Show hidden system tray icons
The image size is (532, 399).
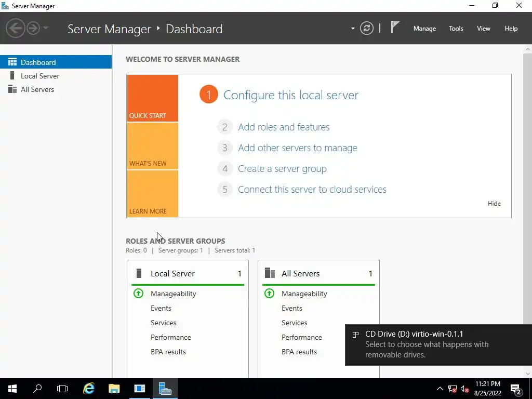(440, 389)
